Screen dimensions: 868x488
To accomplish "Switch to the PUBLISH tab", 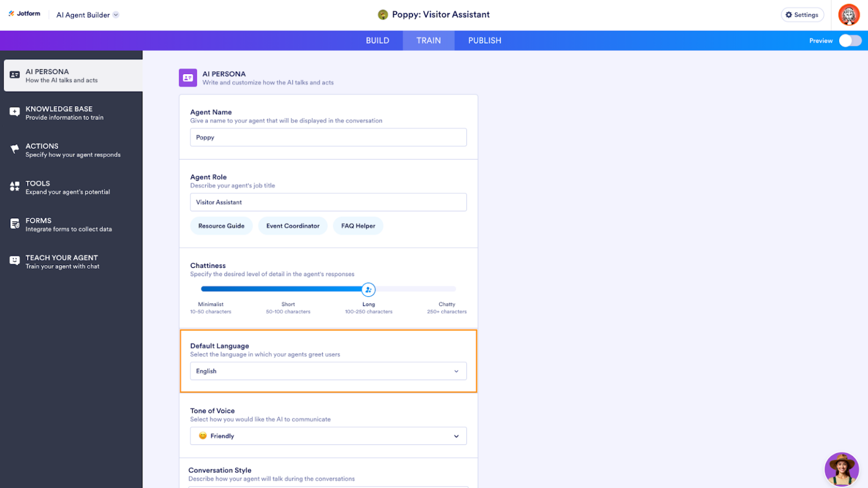I will click(x=484, y=40).
